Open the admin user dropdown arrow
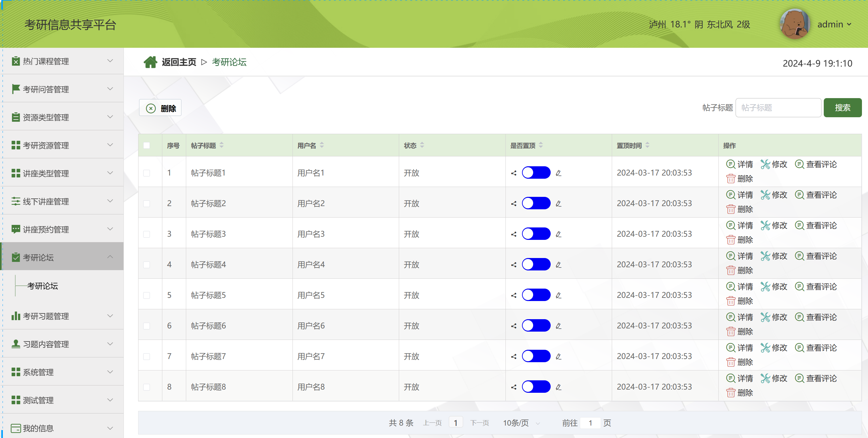 click(x=849, y=24)
